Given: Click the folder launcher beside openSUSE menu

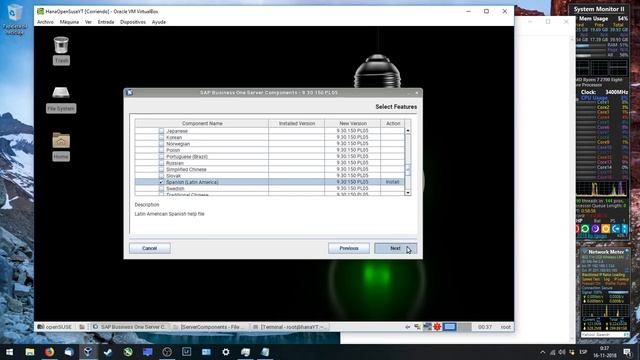Looking at the screenshot, I should (82, 327).
